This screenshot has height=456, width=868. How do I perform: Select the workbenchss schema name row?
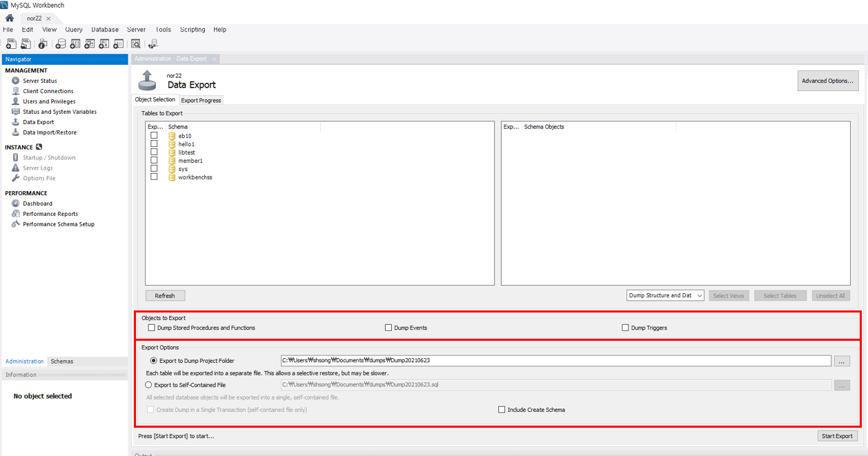[x=195, y=177]
